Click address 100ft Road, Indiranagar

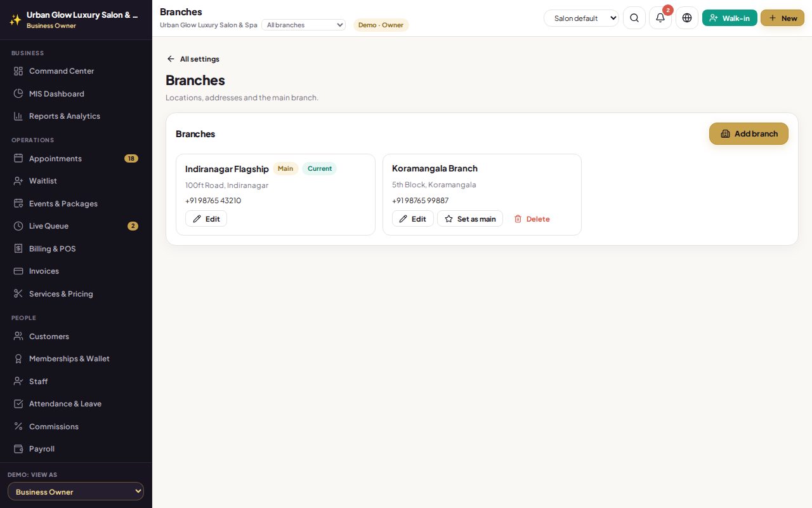pyautogui.click(x=226, y=185)
